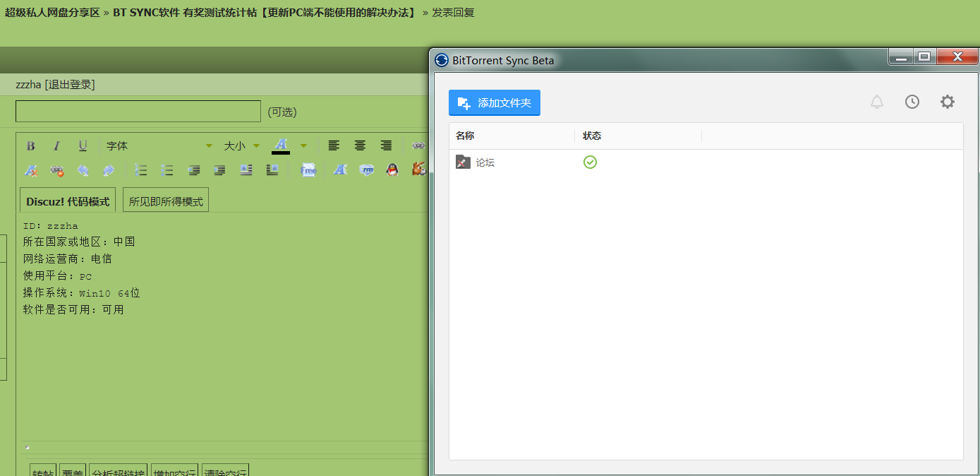Click the 论坛 folder icon in the Sync list
The image size is (980, 476).
[463, 162]
